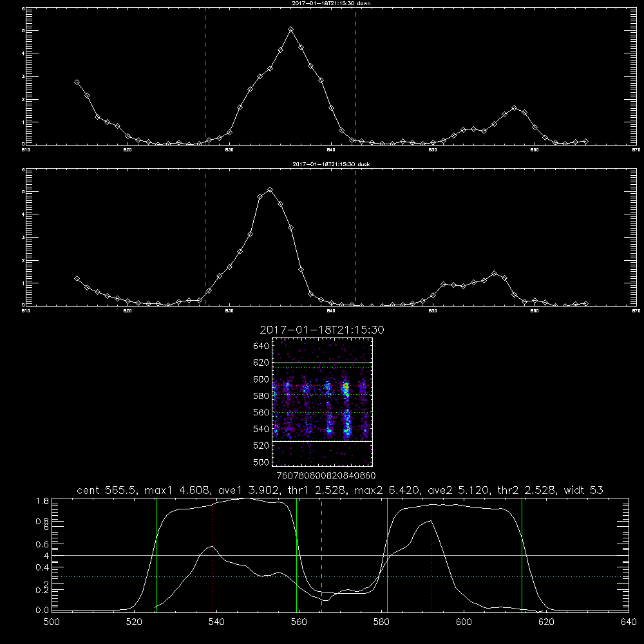Click the dusk plot title 2017-01-18T21:15:30 dusk
This screenshot has height=644, width=644.
[x=331, y=164]
